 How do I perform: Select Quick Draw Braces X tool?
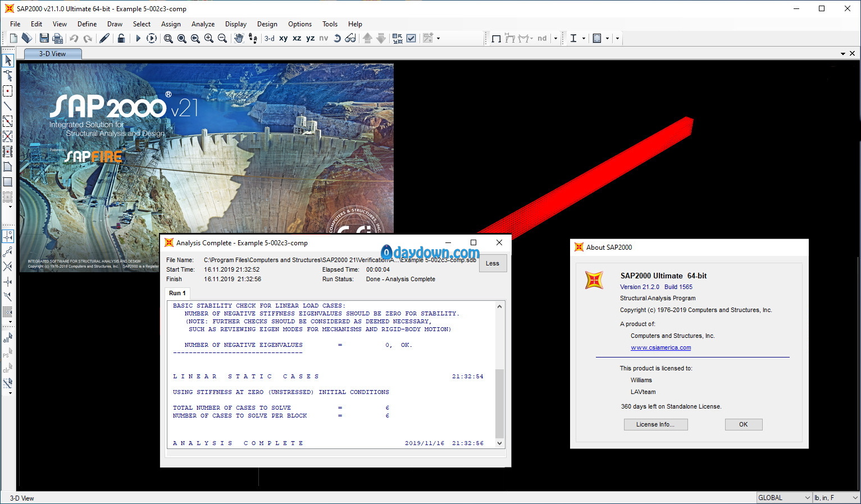tap(8, 136)
